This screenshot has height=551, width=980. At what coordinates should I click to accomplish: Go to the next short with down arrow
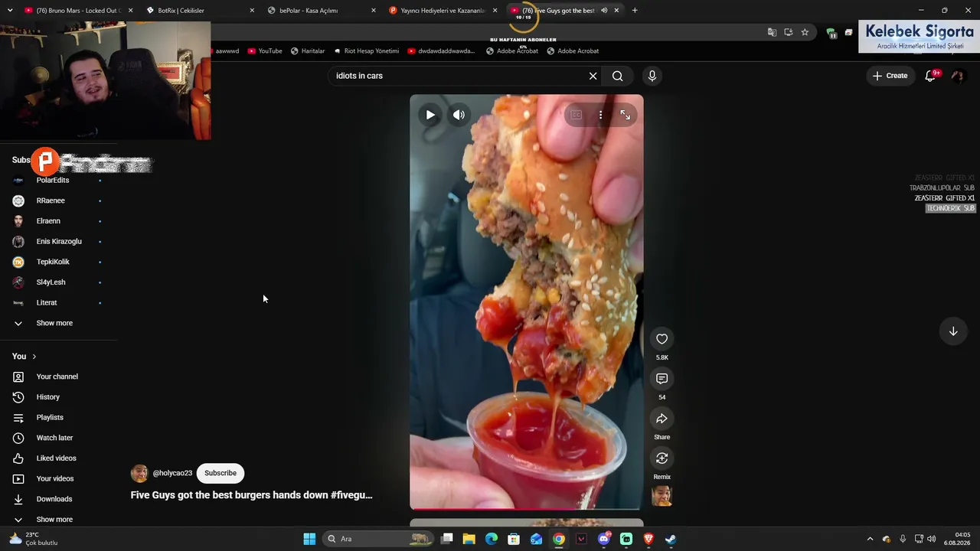point(953,331)
